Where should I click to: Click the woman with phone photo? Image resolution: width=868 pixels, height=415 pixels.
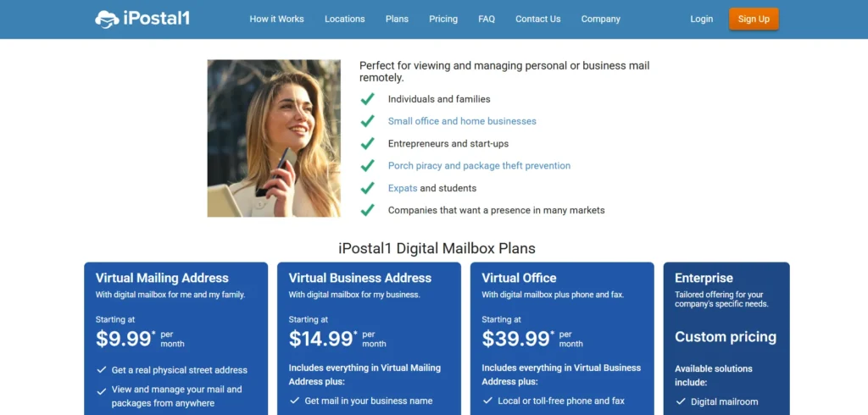pyautogui.click(x=274, y=138)
